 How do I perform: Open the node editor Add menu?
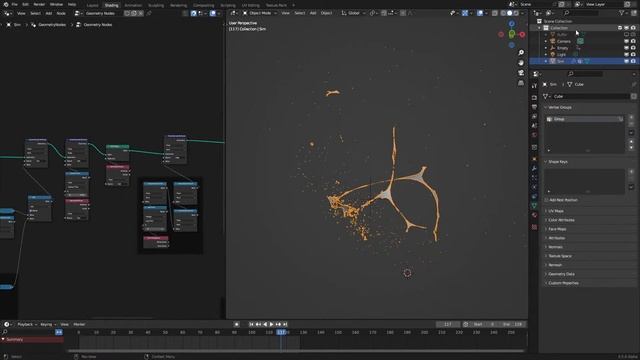(49, 13)
